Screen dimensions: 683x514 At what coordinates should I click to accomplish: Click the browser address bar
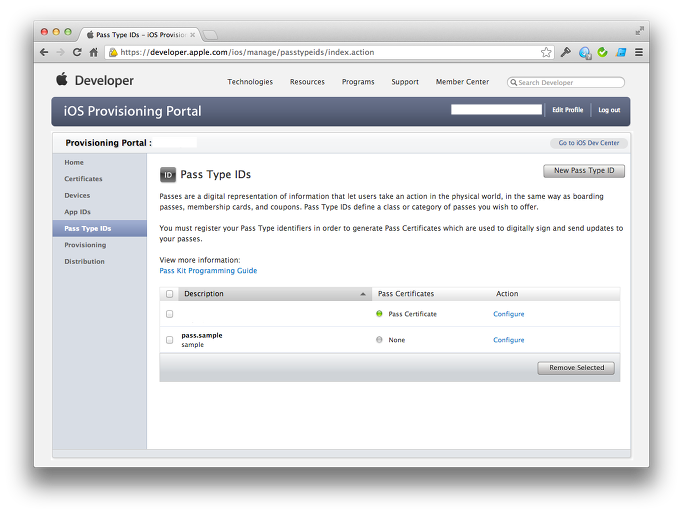[x=329, y=52]
